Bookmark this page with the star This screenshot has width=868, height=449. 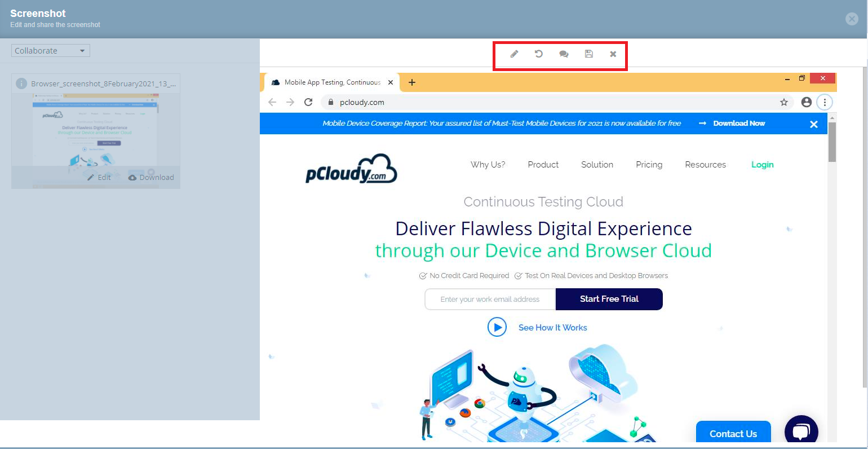(783, 102)
